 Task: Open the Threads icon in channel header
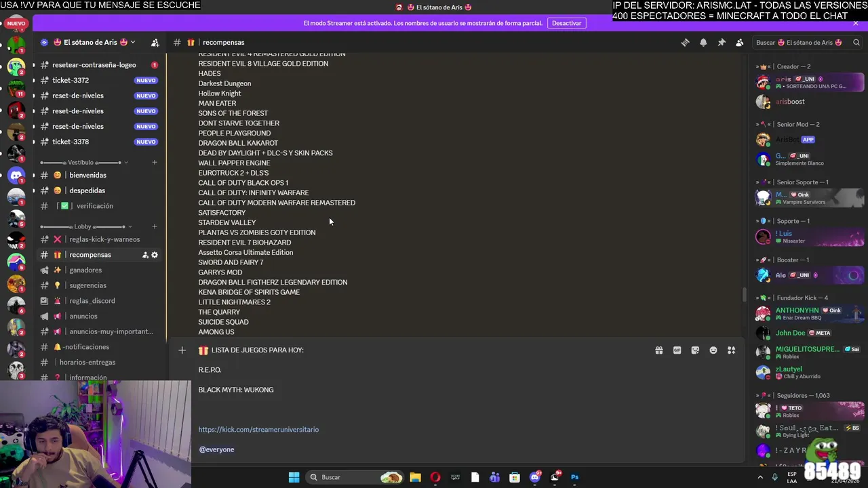tap(685, 42)
